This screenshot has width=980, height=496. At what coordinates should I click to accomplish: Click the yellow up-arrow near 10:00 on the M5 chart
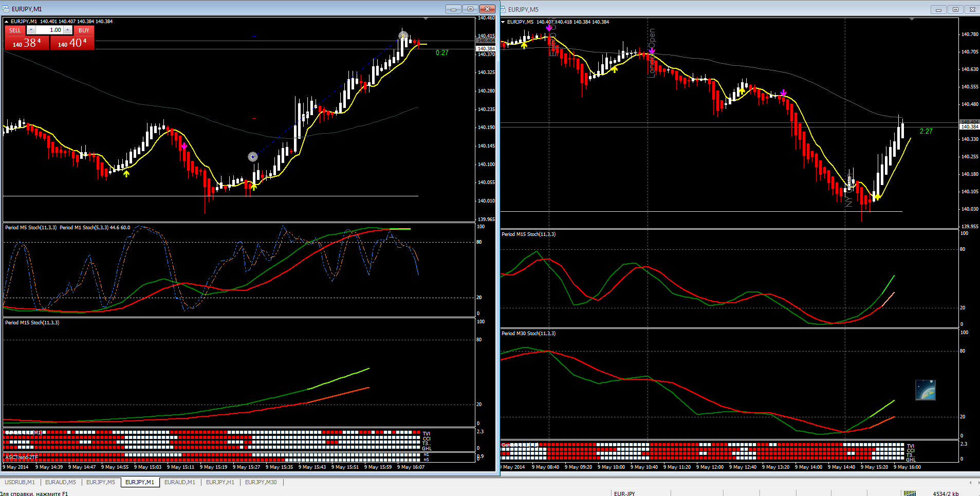(614, 69)
